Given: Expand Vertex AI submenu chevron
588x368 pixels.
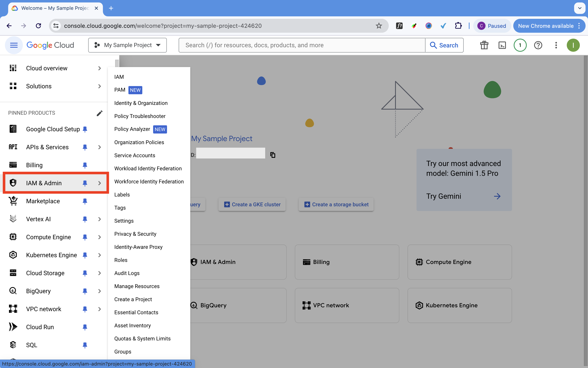Looking at the screenshot, I should tap(99, 219).
